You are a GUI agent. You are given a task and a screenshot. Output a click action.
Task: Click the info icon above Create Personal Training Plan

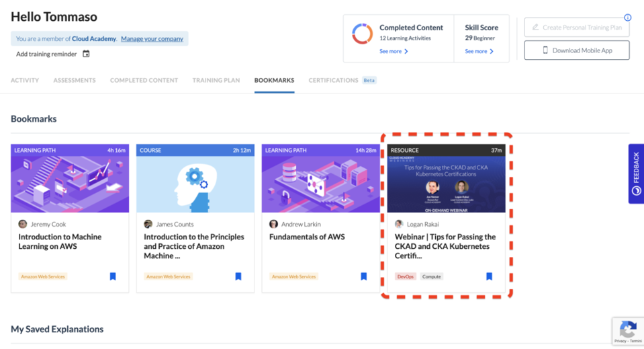[628, 17]
